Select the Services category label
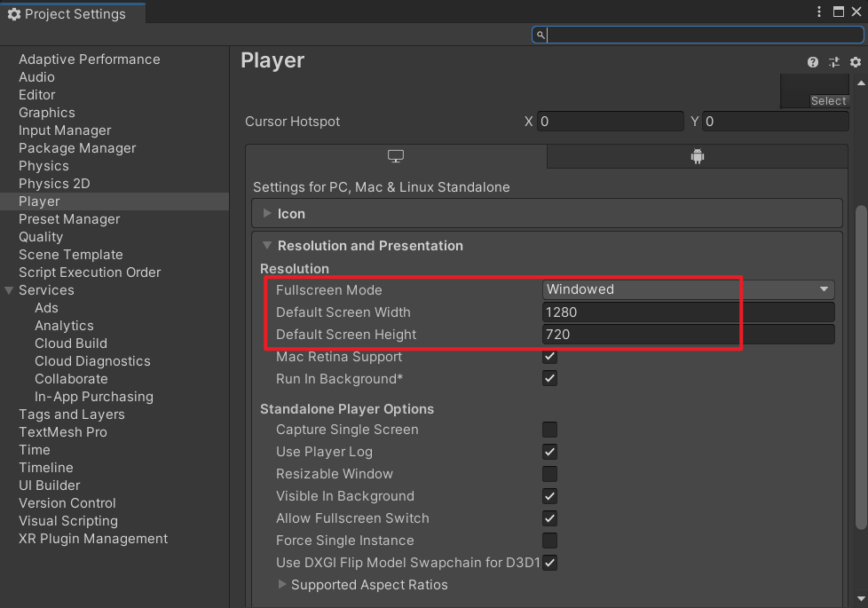 [x=46, y=289]
